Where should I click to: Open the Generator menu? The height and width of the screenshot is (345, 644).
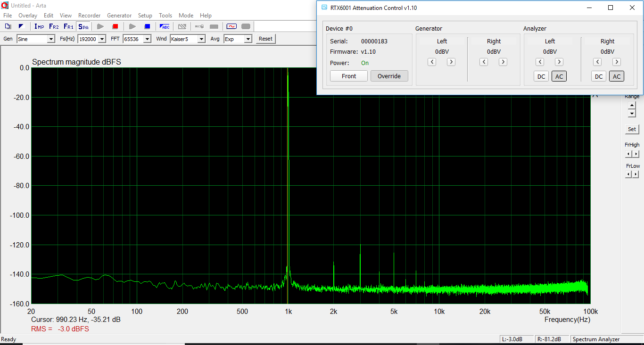tap(119, 16)
